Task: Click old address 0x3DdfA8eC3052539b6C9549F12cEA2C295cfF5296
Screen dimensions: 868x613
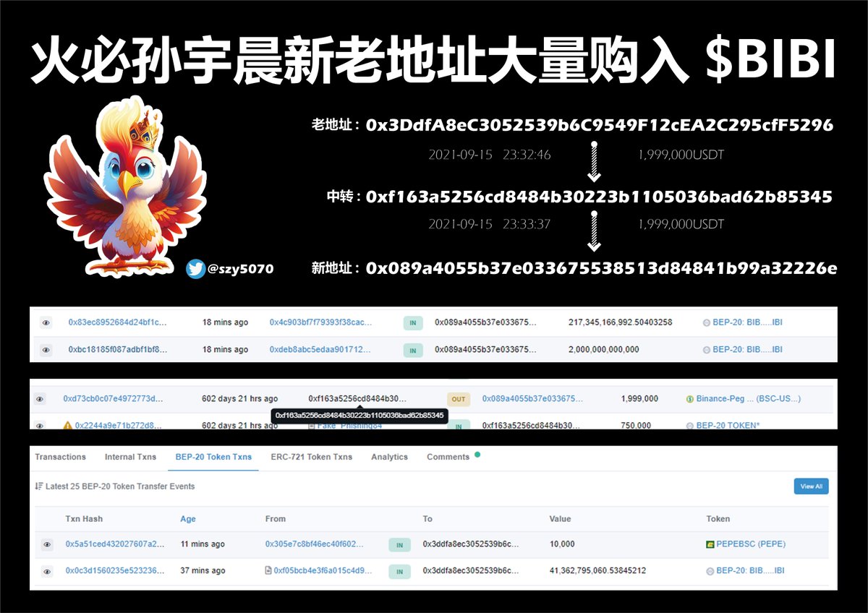Action: [x=600, y=125]
